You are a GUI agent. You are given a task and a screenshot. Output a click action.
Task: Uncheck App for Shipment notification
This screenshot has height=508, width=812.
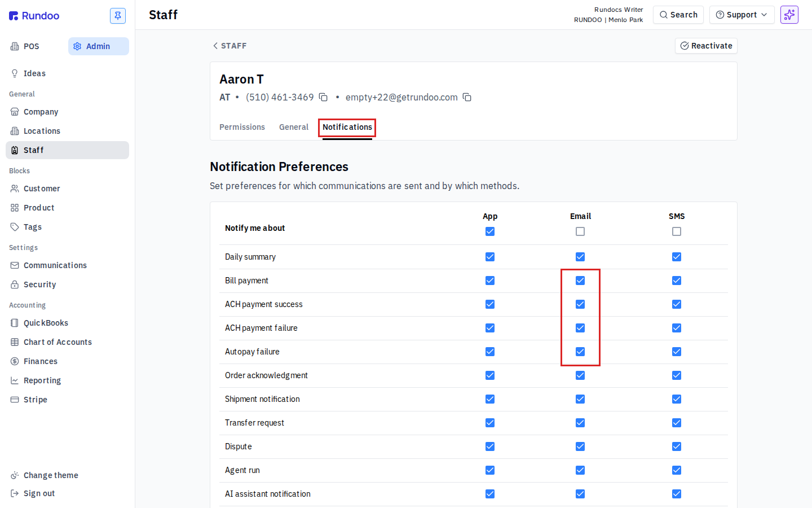click(x=490, y=399)
